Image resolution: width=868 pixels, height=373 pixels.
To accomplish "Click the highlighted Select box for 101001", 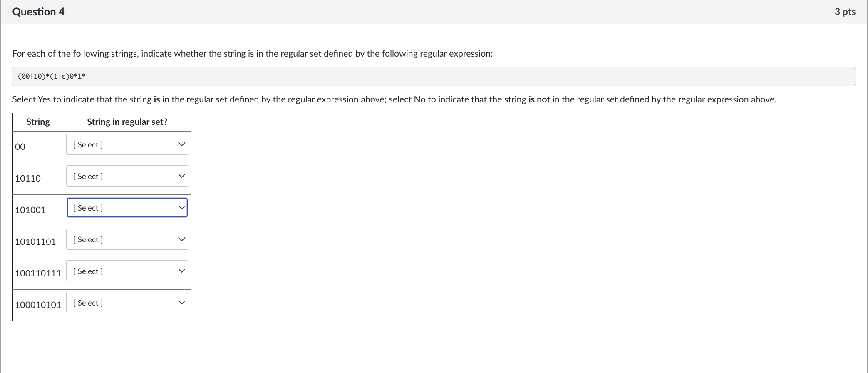I will (x=127, y=207).
